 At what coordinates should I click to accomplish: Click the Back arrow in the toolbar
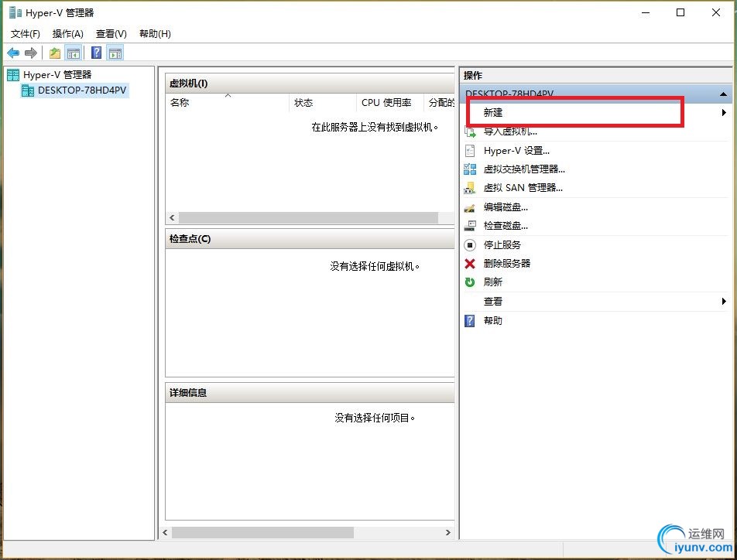pyautogui.click(x=13, y=53)
